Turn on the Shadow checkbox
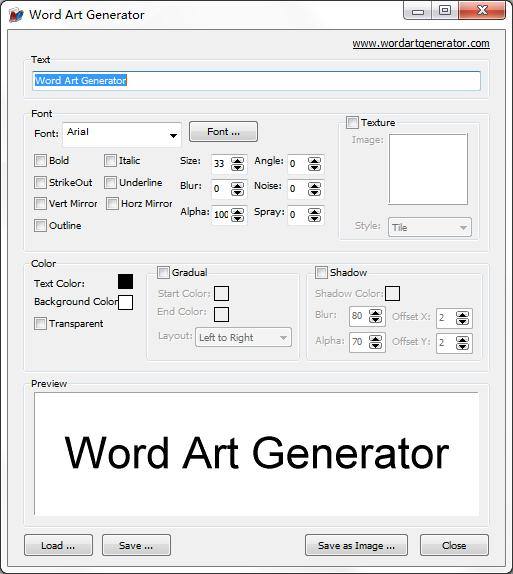The width and height of the screenshot is (513, 574). click(x=321, y=272)
